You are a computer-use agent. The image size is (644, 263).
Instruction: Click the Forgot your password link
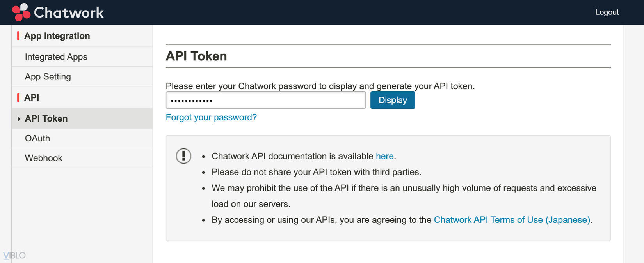[x=211, y=117]
